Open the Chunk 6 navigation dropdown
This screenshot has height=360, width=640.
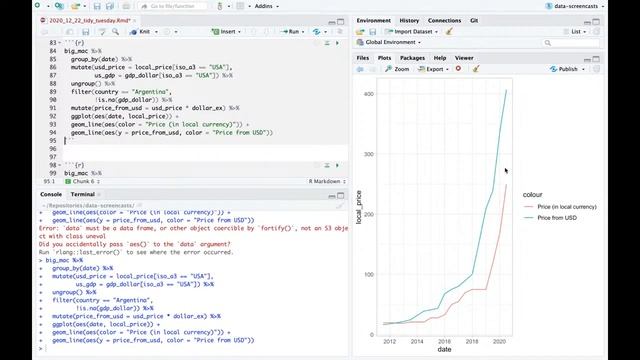(82, 181)
